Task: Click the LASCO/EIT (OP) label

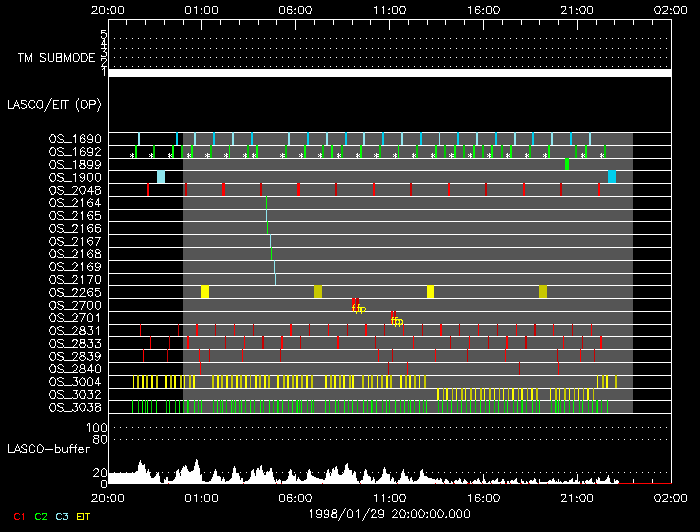Action: 54,105
